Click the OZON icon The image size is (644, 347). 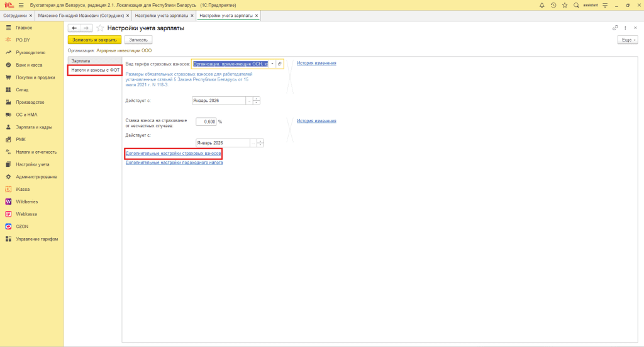click(8, 227)
